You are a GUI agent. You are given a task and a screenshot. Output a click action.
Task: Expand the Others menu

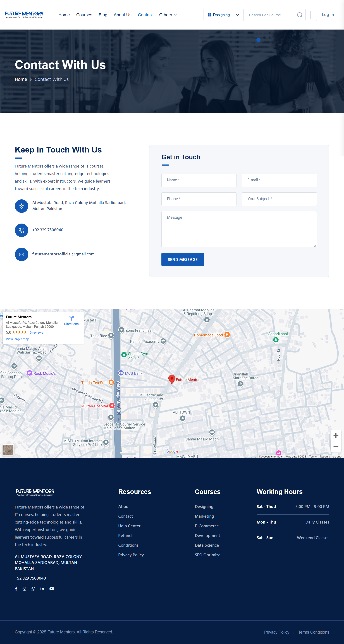point(168,15)
